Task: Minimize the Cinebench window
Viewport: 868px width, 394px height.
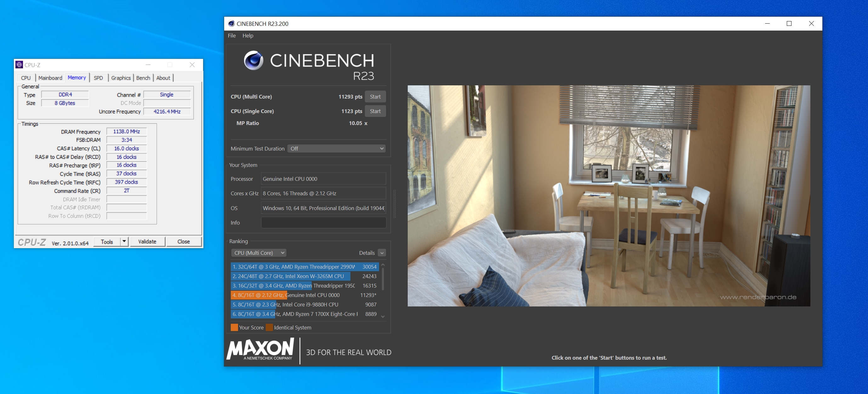Action: click(x=767, y=24)
